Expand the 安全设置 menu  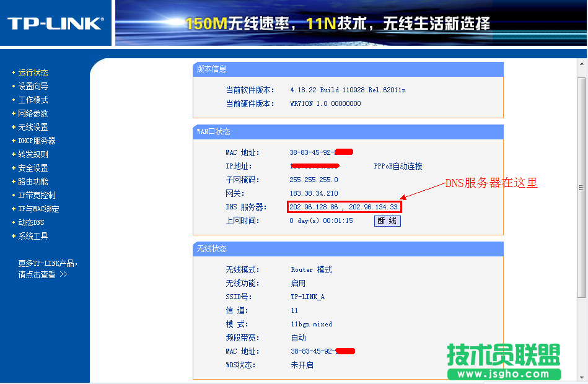pyautogui.click(x=33, y=168)
